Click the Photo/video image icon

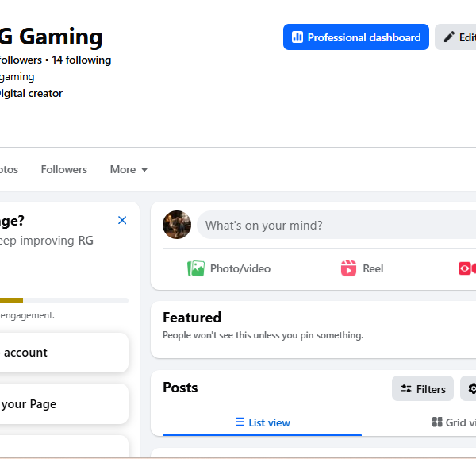pyautogui.click(x=196, y=268)
